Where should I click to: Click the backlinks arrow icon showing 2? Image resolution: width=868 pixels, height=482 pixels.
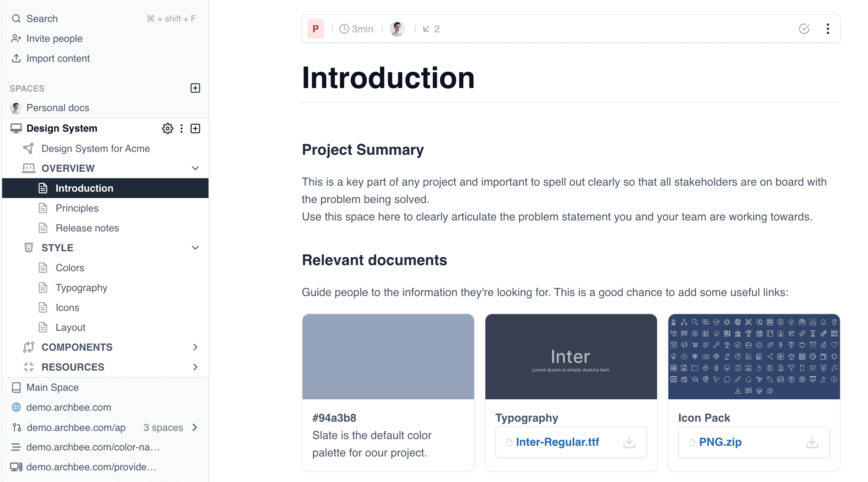pyautogui.click(x=427, y=29)
